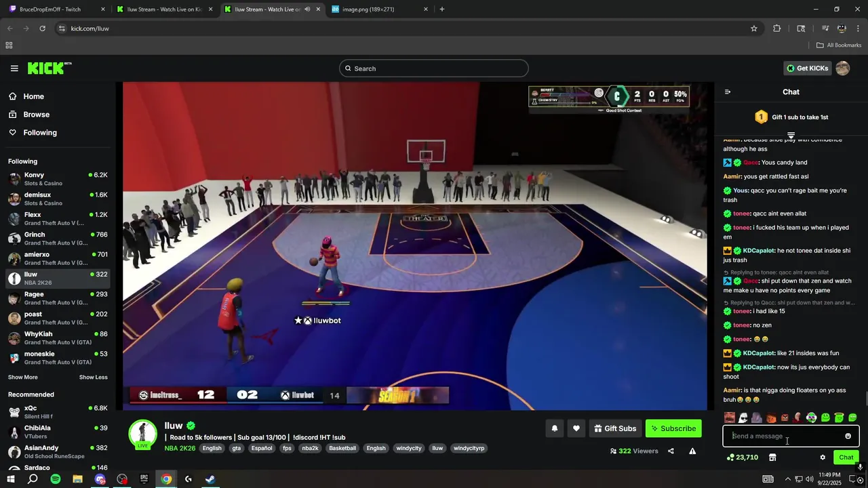Click the Chrome address bar URL
Screen dimensions: 868x488
click(90, 28)
